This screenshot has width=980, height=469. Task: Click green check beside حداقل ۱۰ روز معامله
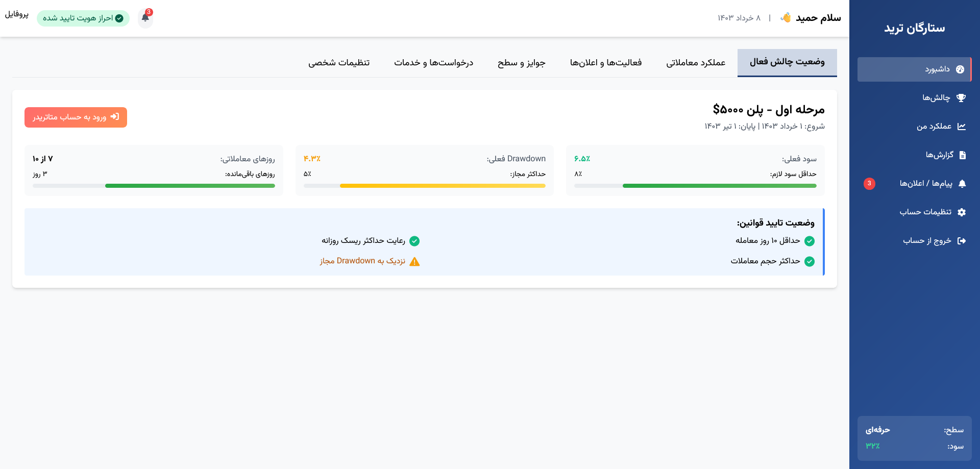(x=810, y=241)
